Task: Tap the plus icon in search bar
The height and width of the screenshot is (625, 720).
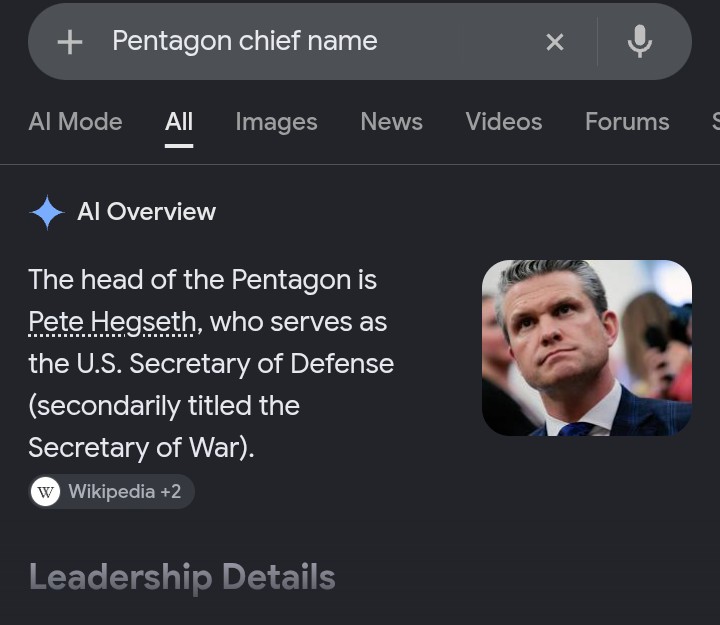Action: tap(70, 42)
